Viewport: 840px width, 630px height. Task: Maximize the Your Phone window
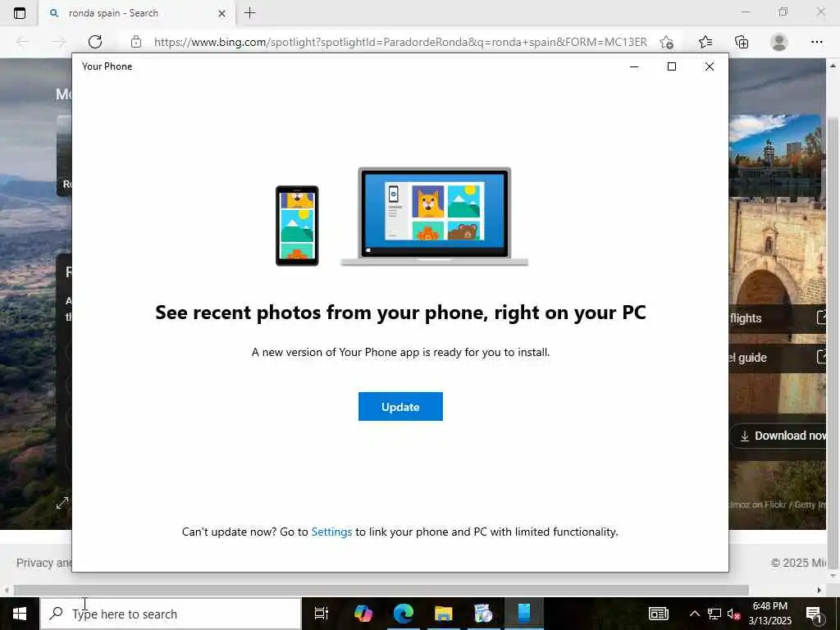[x=671, y=66]
